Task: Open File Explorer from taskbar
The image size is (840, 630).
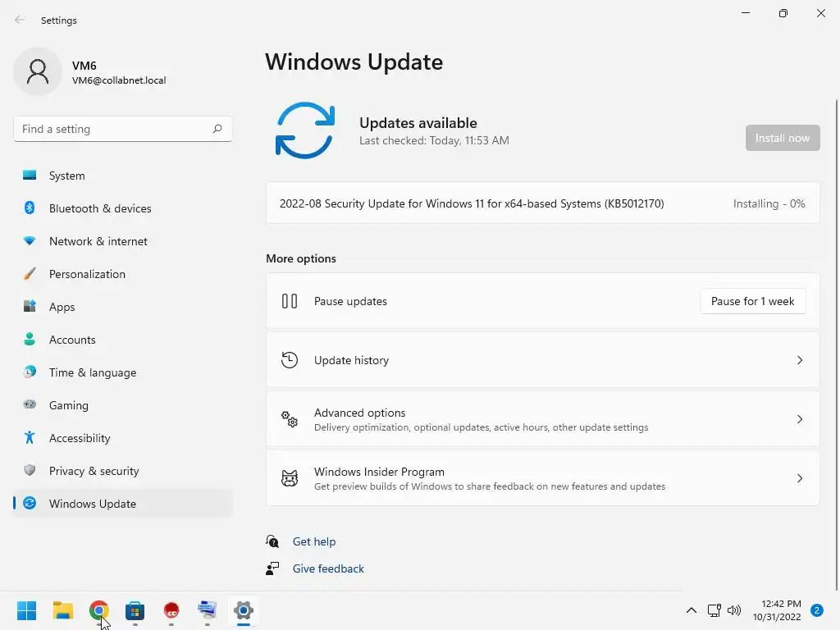Action: click(x=62, y=610)
